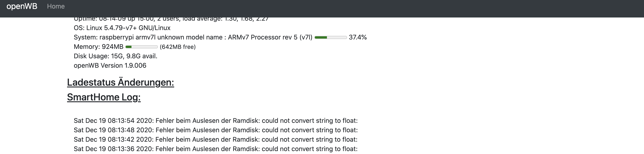The height and width of the screenshot is (154, 644).
Task: Click the CPU usage progress bar
Action: pyautogui.click(x=330, y=37)
